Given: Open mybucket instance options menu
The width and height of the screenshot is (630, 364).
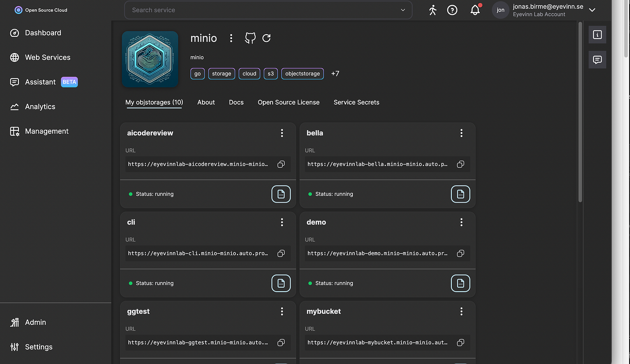Looking at the screenshot, I should (x=461, y=311).
